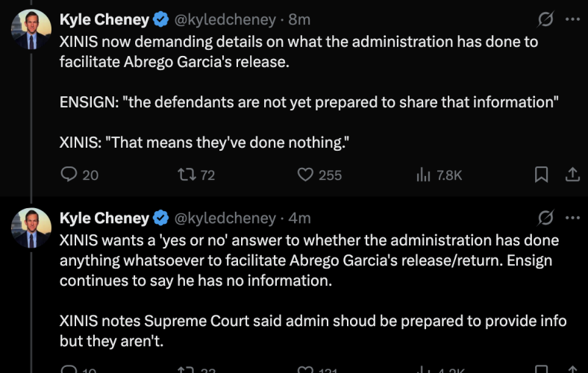Open the 4m timestamp link

coord(299,218)
